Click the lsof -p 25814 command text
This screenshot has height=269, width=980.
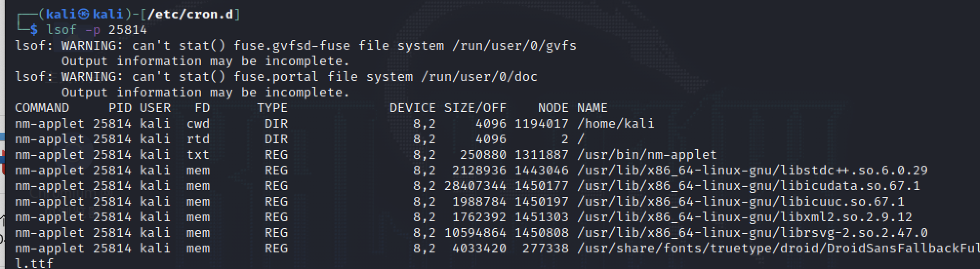point(96,30)
